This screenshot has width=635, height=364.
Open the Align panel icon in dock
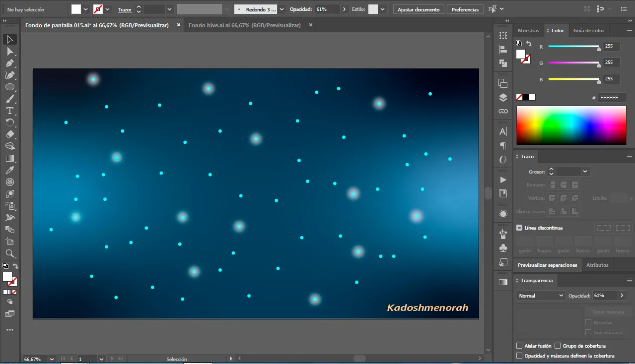click(503, 49)
